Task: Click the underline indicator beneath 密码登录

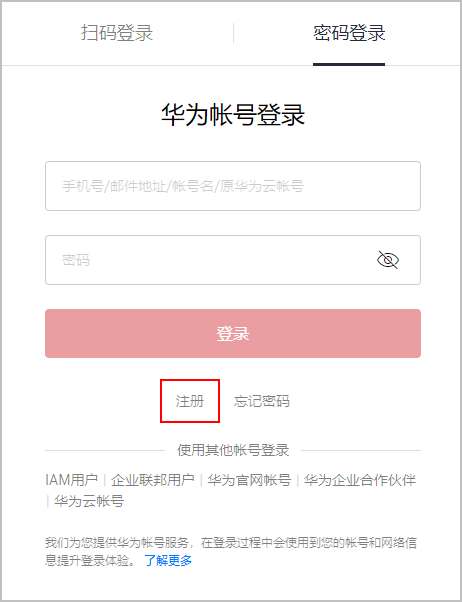Action: point(349,64)
